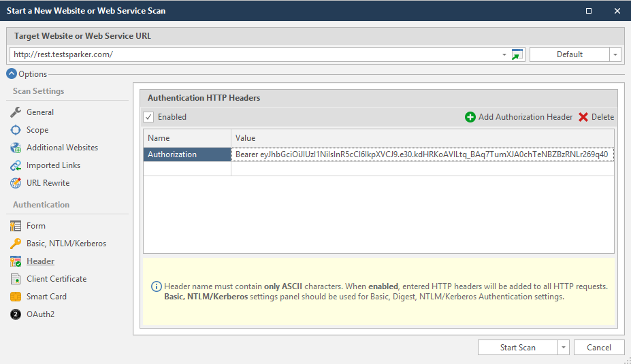Click the Delete header button
The width and height of the screenshot is (631, 364).
point(596,117)
